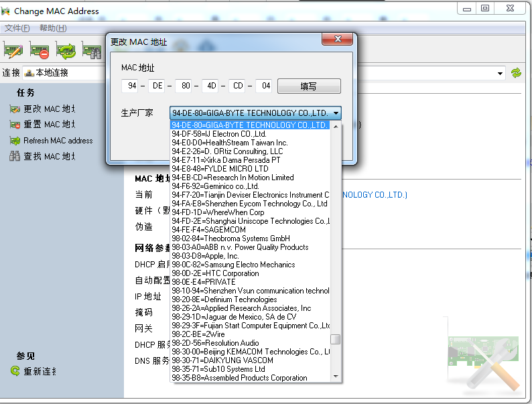The width and height of the screenshot is (532, 404).
Task: Choose 98-0D-2E=HTC Corporation from vendor list
Action: pos(215,273)
